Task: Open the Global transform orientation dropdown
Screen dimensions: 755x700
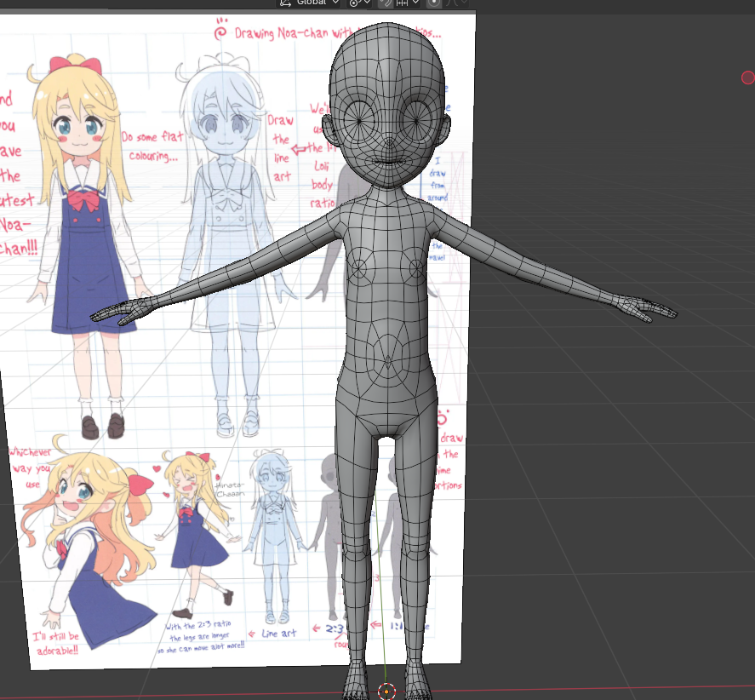Action: coord(309,3)
